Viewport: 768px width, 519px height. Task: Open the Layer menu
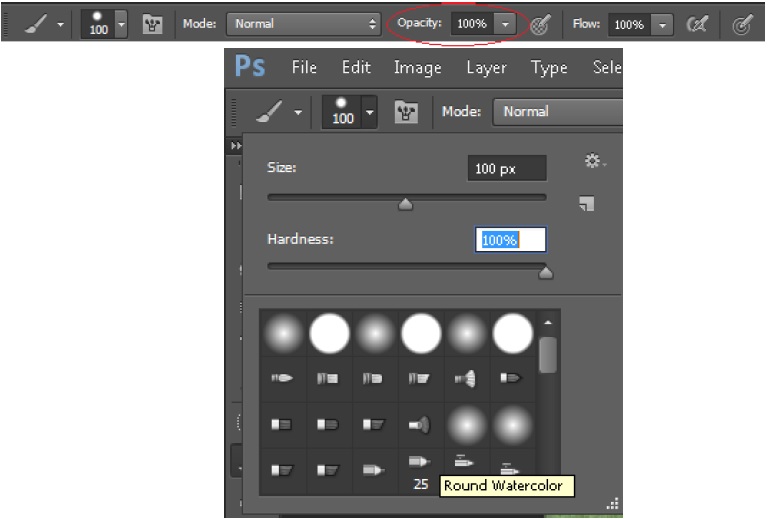click(x=485, y=68)
